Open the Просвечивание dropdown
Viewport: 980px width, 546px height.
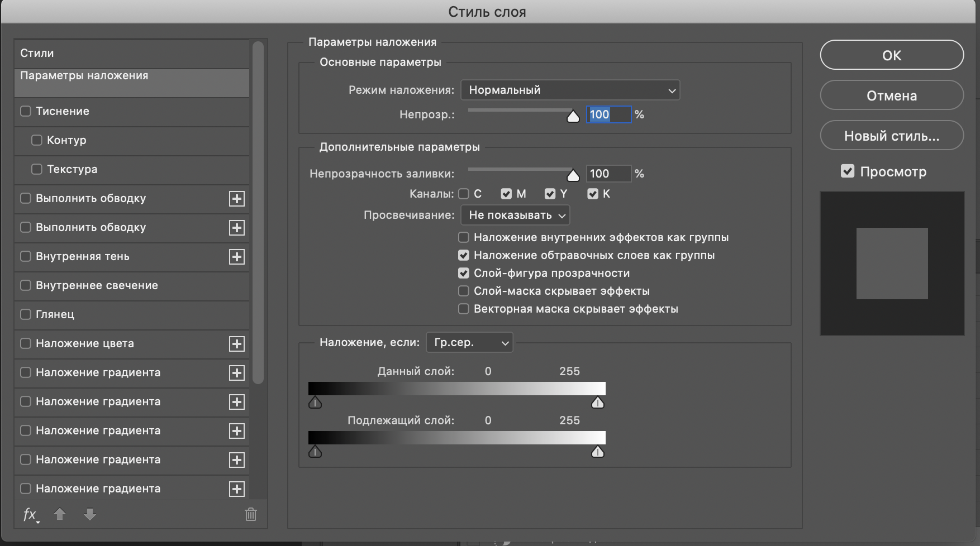click(515, 215)
